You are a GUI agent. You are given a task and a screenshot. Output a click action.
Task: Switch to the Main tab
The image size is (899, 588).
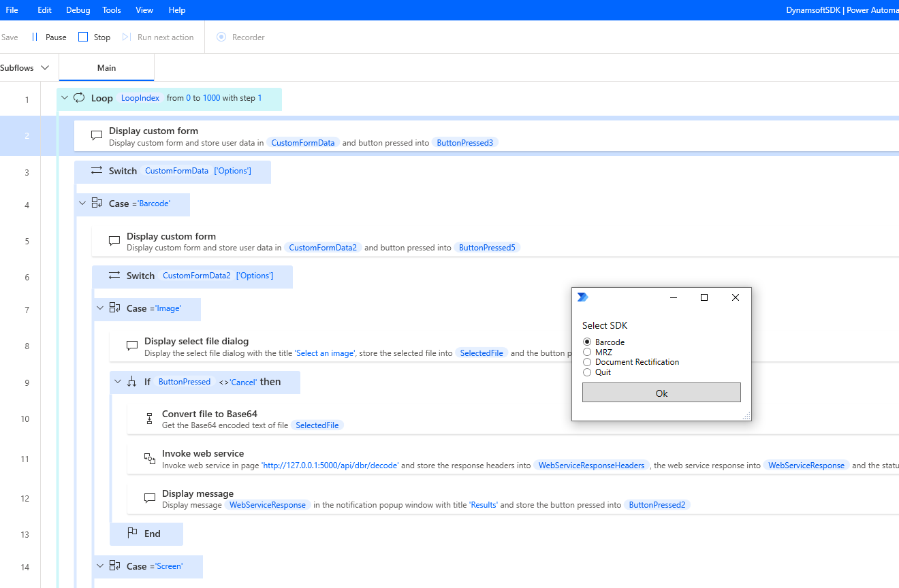[x=106, y=68]
